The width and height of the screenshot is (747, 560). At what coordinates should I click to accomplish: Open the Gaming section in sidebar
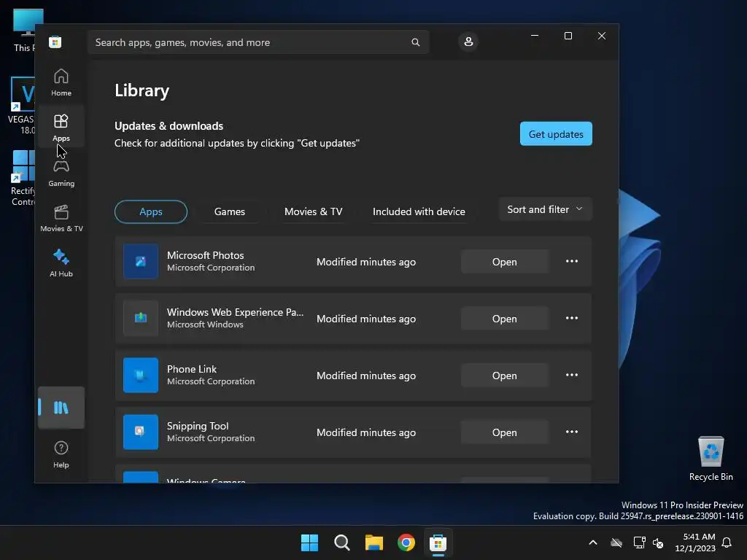click(61, 173)
